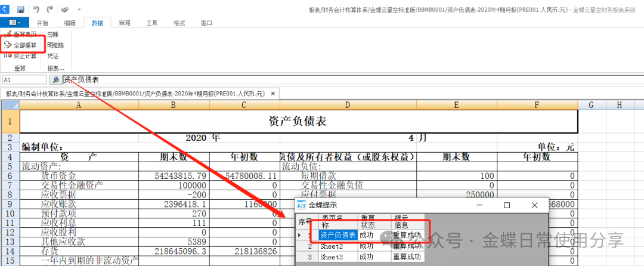The width and height of the screenshot is (644, 266).
Task: Open the 审阅 ribbon tab
Action: [x=125, y=23]
